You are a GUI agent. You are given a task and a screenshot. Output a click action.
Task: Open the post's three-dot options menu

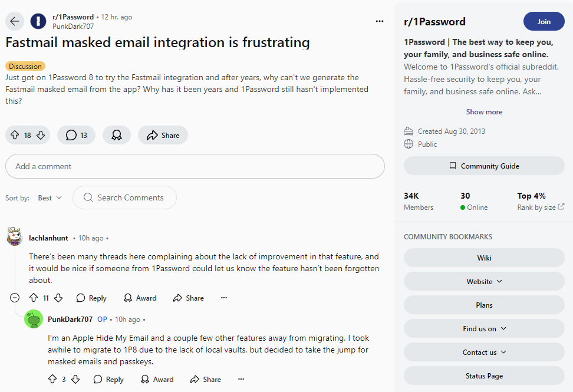pos(380,21)
